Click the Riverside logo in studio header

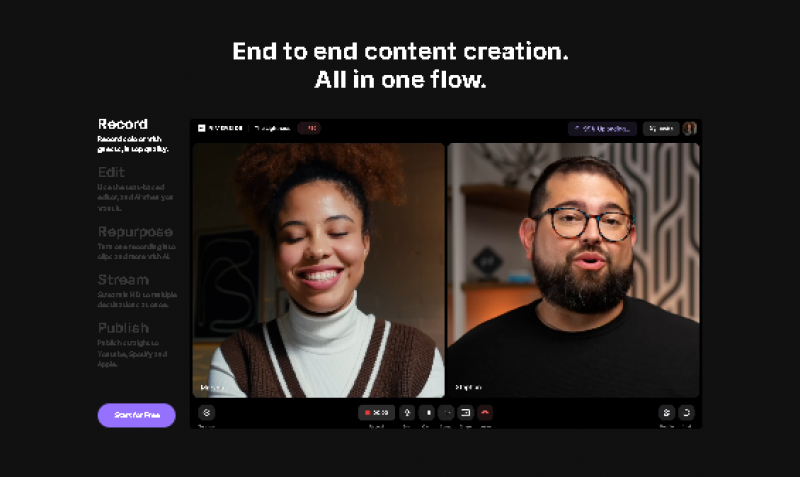coord(220,128)
